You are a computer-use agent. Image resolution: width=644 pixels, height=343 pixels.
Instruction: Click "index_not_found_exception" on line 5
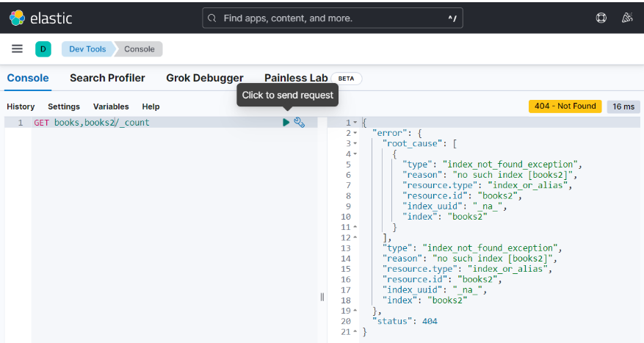tap(510, 165)
